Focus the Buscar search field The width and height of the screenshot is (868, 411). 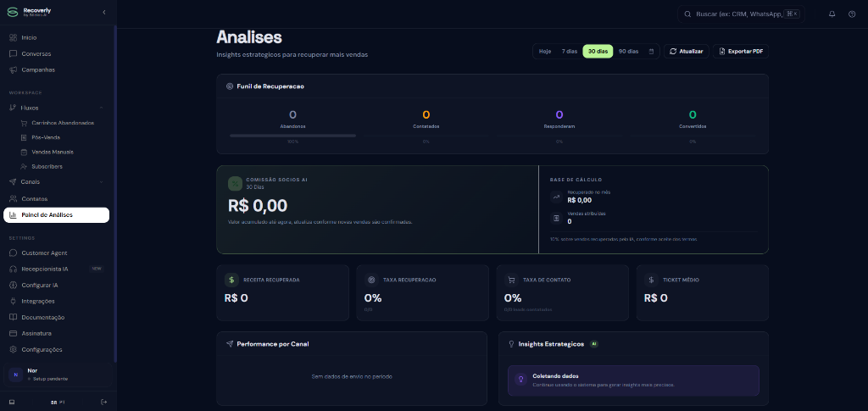pyautogui.click(x=741, y=14)
